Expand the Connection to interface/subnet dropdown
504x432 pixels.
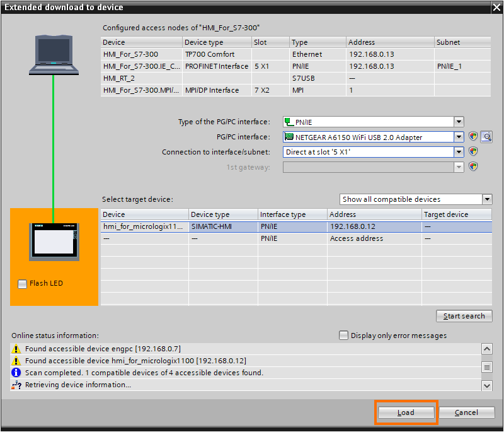459,151
